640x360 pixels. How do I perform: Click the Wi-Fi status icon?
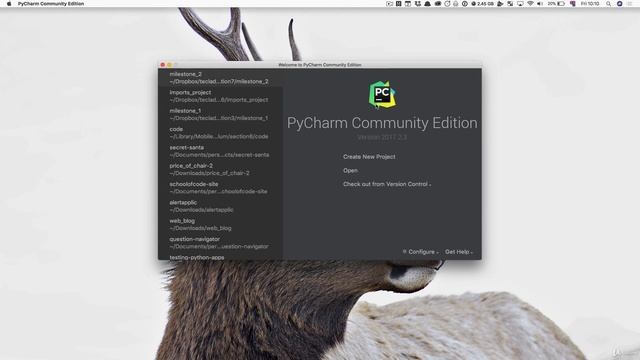pyautogui.click(x=530, y=4)
